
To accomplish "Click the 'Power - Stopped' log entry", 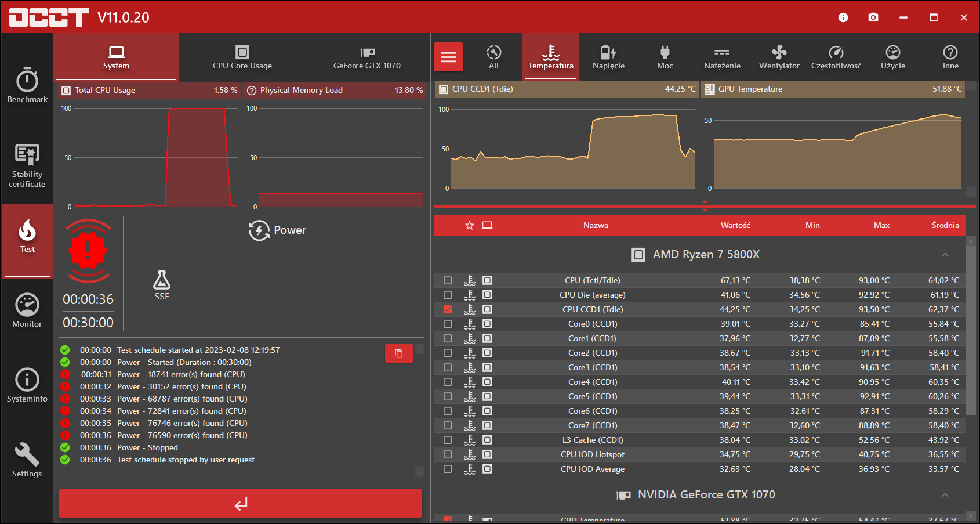I will pos(147,447).
